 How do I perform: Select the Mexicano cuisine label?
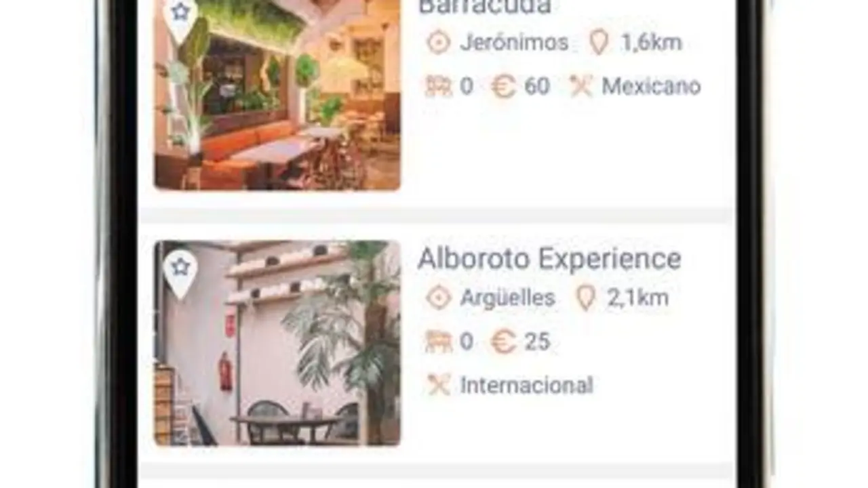pyautogui.click(x=651, y=87)
